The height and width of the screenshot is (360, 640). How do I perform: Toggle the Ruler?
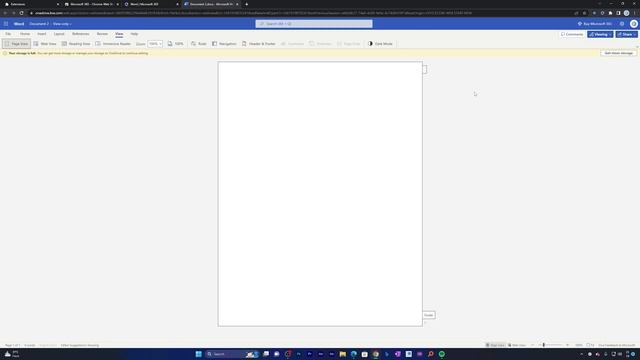pos(199,44)
